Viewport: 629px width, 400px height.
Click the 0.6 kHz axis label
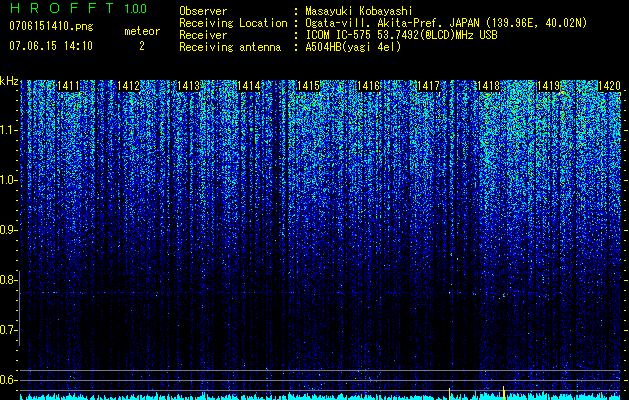(7, 380)
